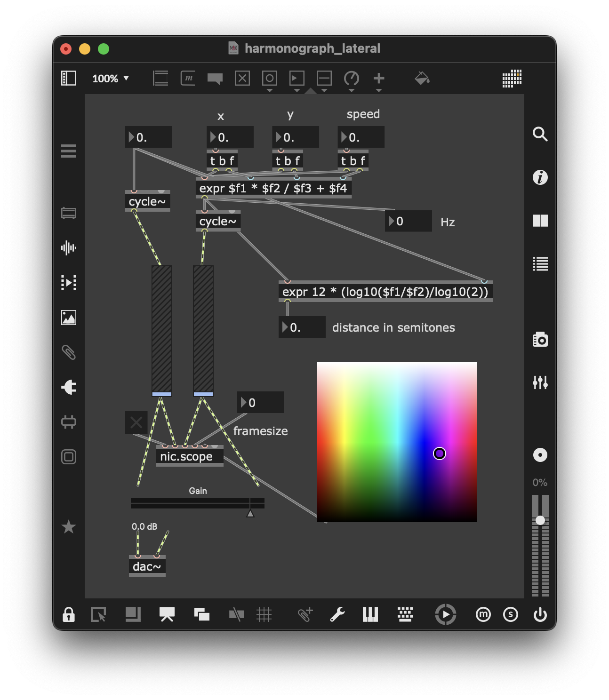
Task: Open the piano keys icon
Action: tap(370, 614)
